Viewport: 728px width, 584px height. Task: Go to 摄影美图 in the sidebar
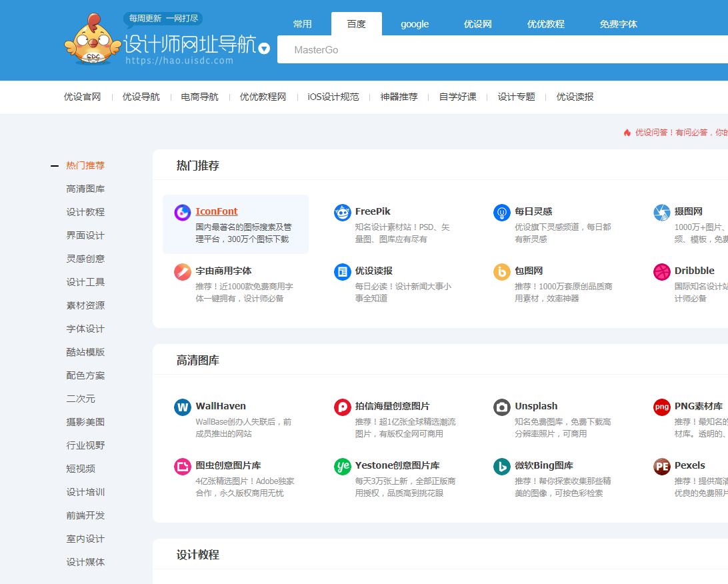click(85, 422)
